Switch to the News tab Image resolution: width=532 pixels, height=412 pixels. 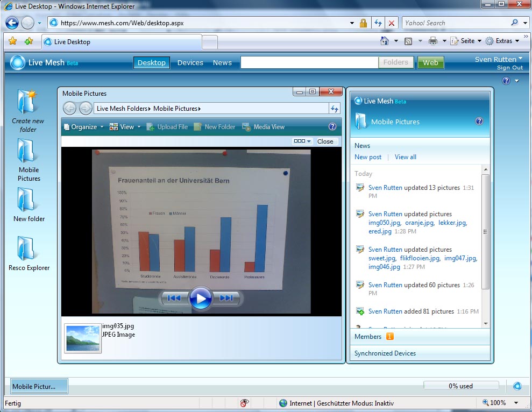tap(222, 62)
